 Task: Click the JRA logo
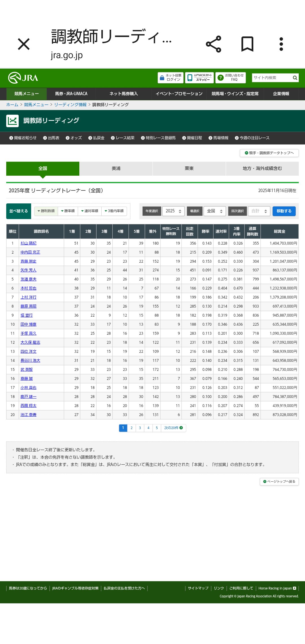tap(23, 78)
